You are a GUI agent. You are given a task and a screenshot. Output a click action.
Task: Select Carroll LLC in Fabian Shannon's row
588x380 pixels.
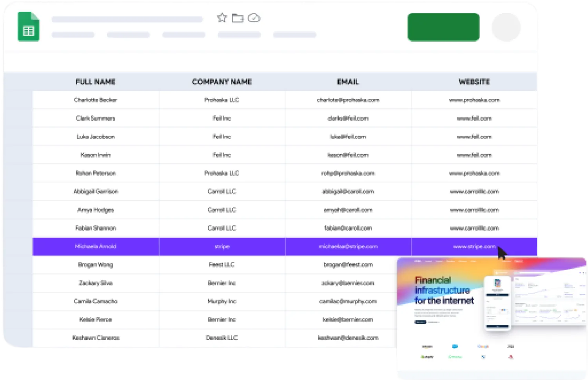(x=222, y=228)
